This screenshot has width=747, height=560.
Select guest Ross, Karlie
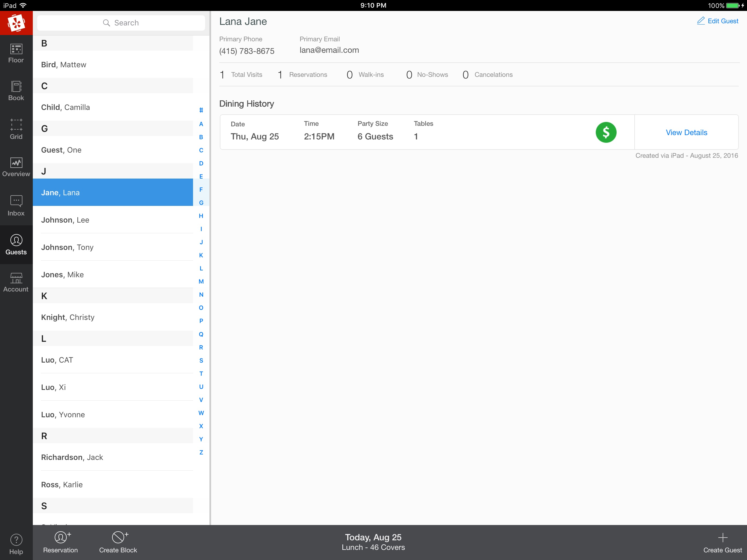click(113, 484)
